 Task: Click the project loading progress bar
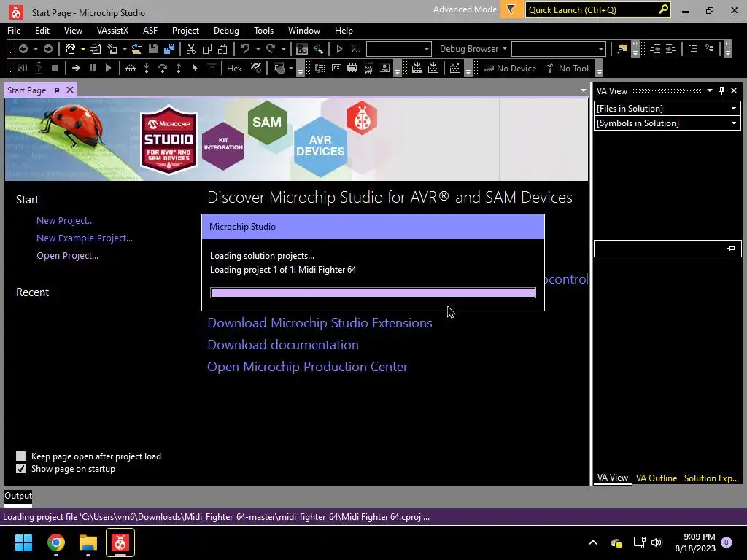pos(373,293)
